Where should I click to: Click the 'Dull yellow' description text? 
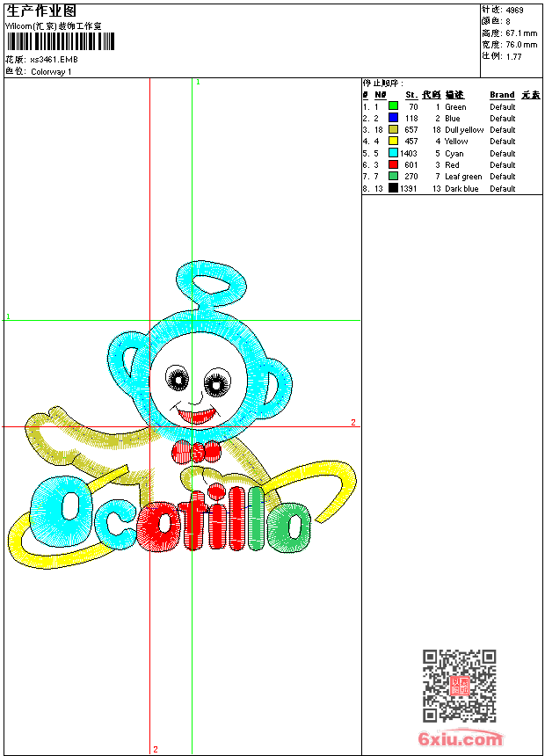click(464, 130)
